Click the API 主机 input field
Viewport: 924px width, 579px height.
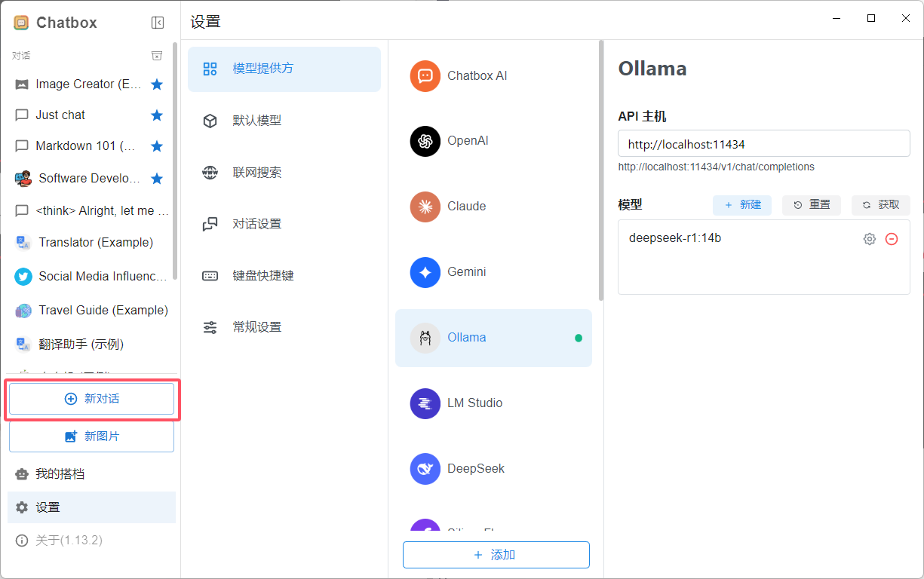(764, 144)
